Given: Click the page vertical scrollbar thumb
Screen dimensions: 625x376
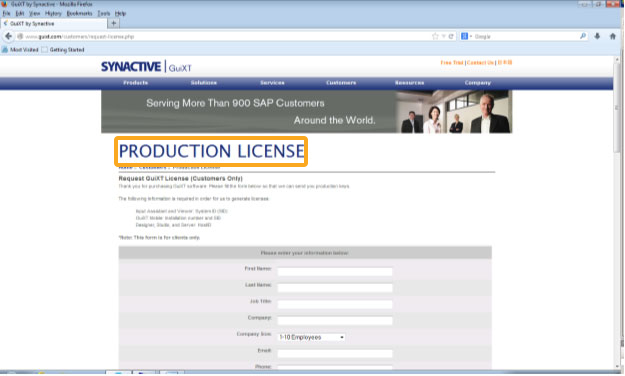Looking at the screenshot, I should 617,107.
